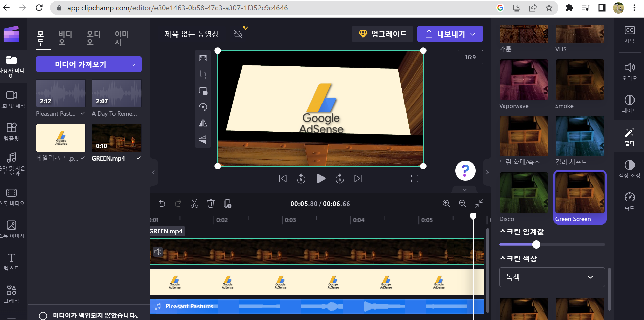Open the help question mark button

[x=465, y=171]
